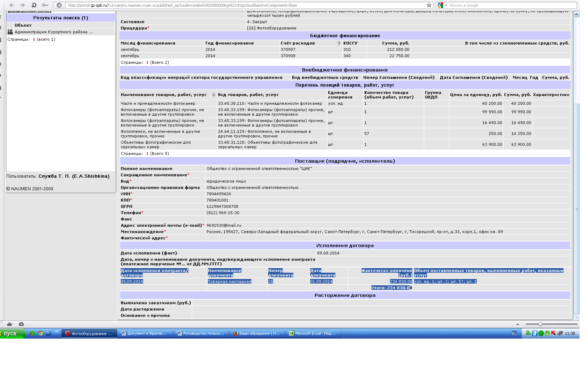Reload the page with the refresh icon
Viewport: 588px width, 368px height.
pos(34,5)
